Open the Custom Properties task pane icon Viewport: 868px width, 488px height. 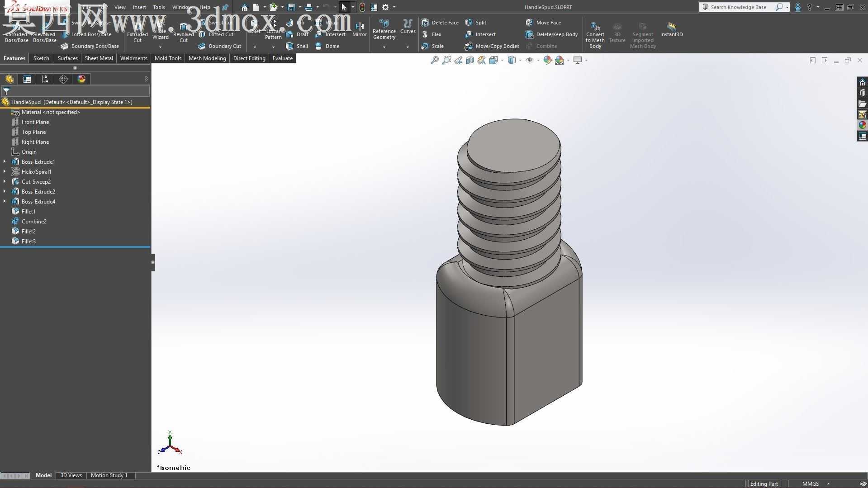pos(863,136)
